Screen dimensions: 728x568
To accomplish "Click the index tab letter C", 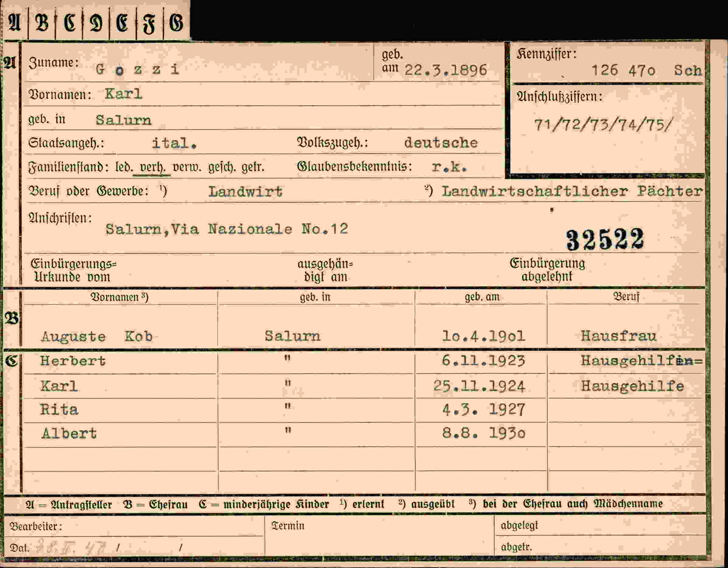I will (x=69, y=23).
